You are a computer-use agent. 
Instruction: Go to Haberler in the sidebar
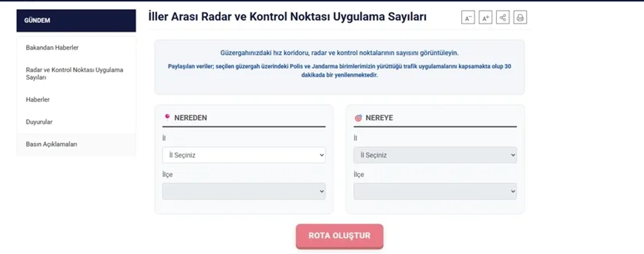tap(38, 100)
